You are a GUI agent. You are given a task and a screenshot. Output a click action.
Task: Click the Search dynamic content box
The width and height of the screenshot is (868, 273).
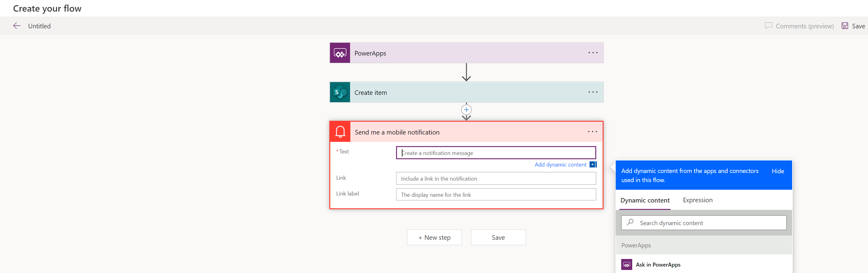(x=703, y=223)
